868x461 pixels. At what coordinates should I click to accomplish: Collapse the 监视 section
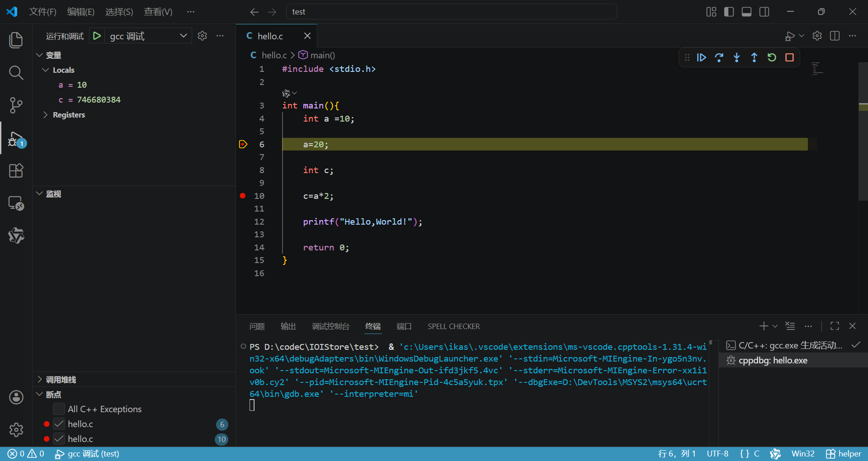[39, 193]
